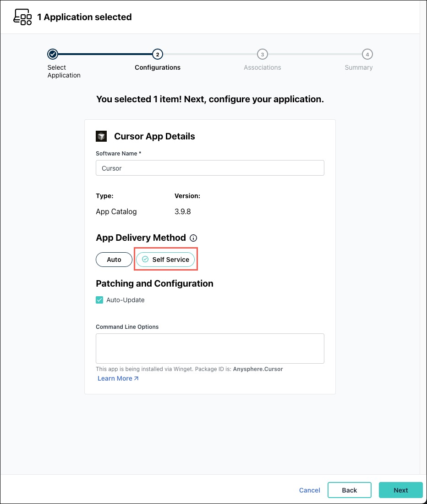Choose the Auto delivery method
Viewport: 427px width, 504px height.
click(114, 260)
